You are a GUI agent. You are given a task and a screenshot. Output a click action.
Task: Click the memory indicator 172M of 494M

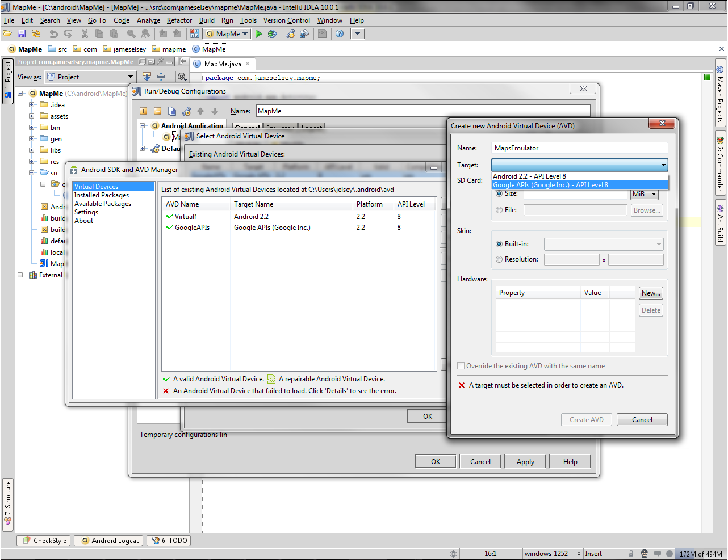[701, 554]
